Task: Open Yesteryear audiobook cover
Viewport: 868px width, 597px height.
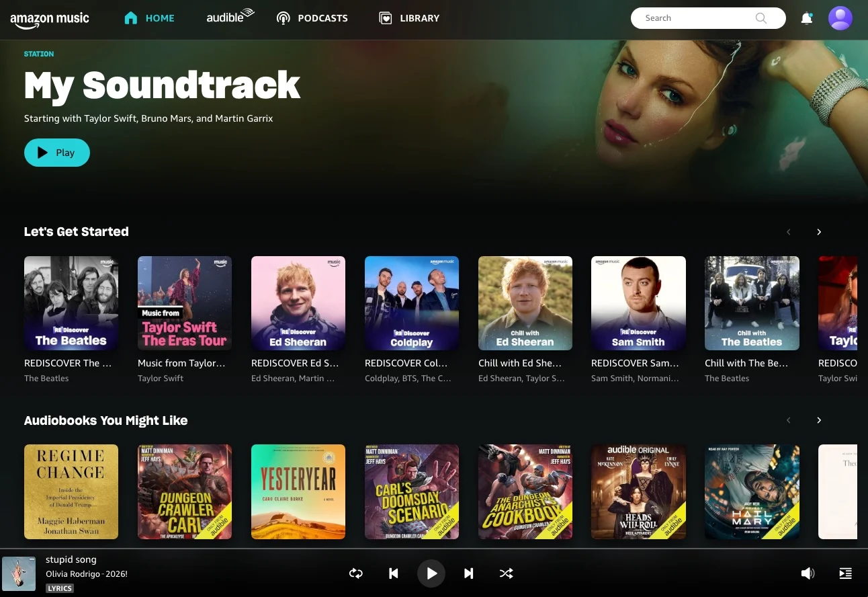Action: point(298,491)
